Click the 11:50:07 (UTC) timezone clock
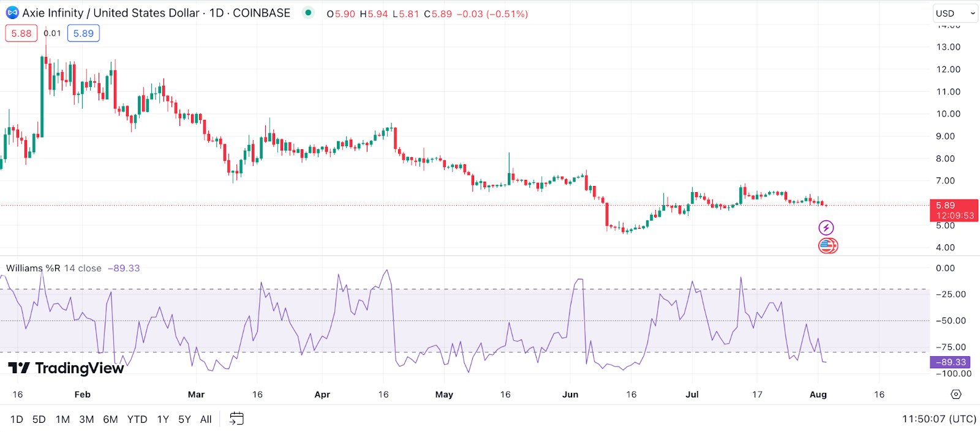The height and width of the screenshot is (432, 980). [x=939, y=419]
